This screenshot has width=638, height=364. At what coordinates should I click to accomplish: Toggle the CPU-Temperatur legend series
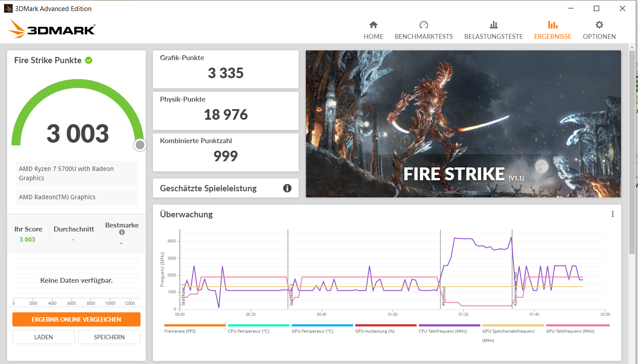[x=258, y=328]
